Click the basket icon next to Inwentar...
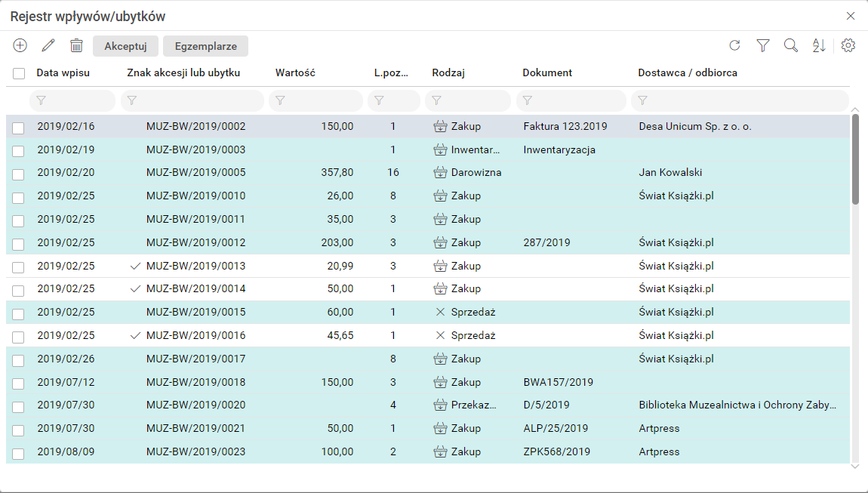This screenshot has height=493, width=868. click(x=440, y=149)
